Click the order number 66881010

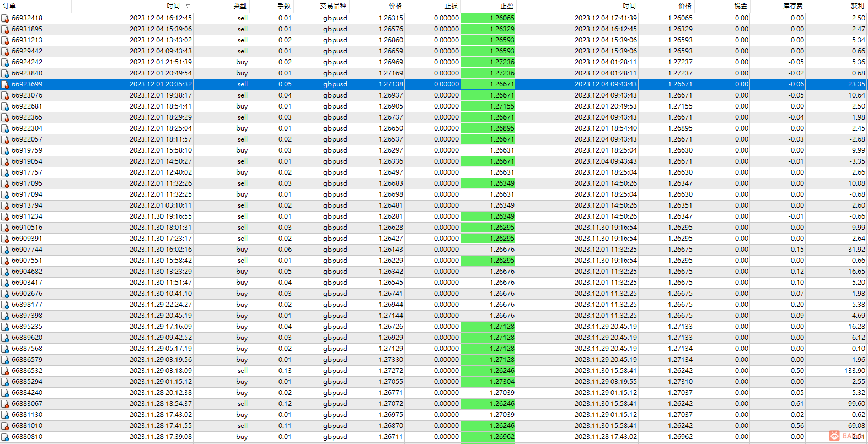tap(27, 426)
